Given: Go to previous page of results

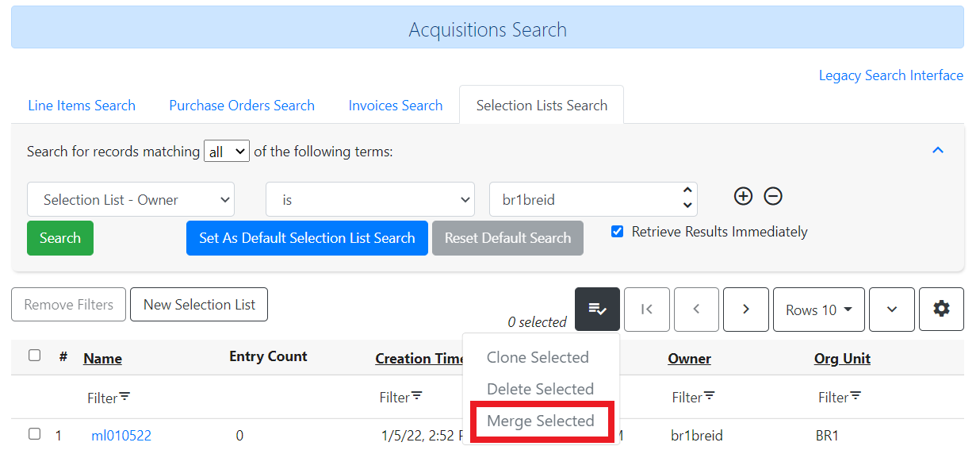Looking at the screenshot, I should pyautogui.click(x=696, y=310).
